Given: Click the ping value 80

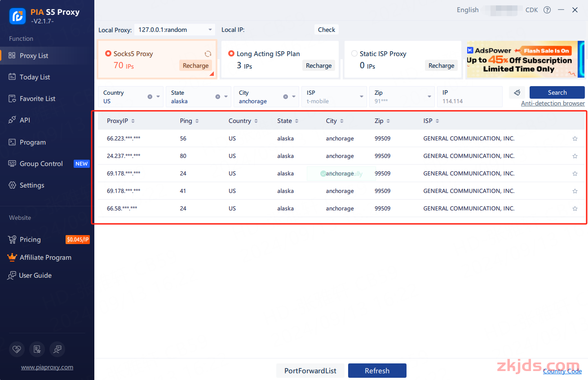Looking at the screenshot, I should tap(183, 156).
